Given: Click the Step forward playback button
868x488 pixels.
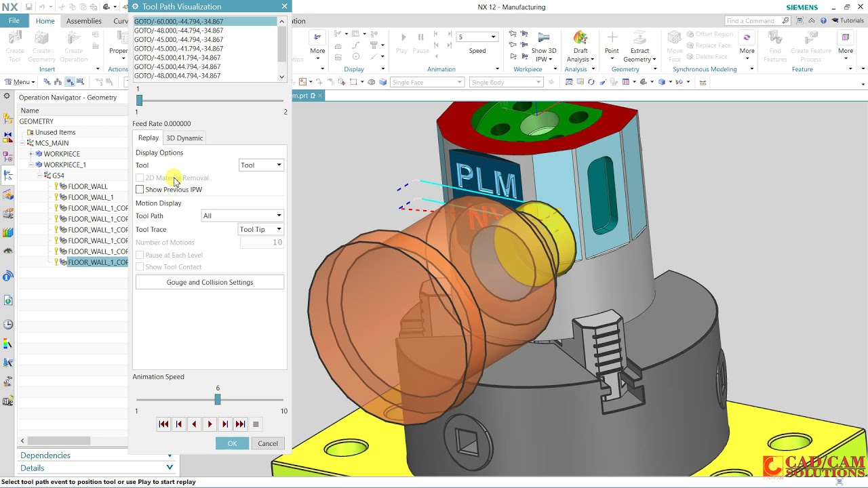Looking at the screenshot, I should 225,424.
